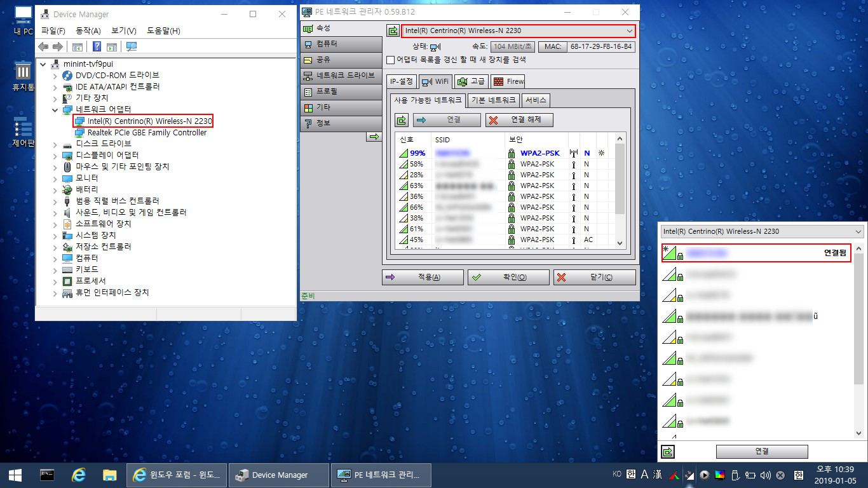Click the refresh icon at bottom of WiFi popup
Viewport: 868px width, 488px height.
click(668, 452)
